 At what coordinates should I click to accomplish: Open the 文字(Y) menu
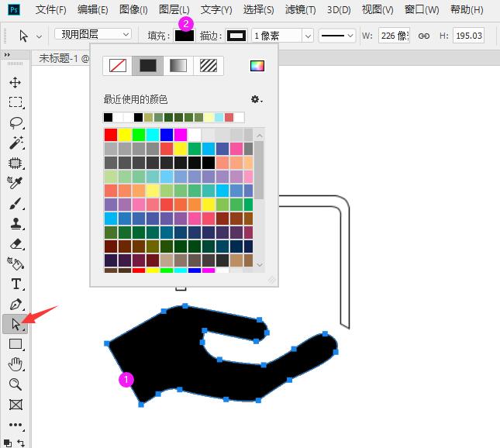click(x=216, y=10)
